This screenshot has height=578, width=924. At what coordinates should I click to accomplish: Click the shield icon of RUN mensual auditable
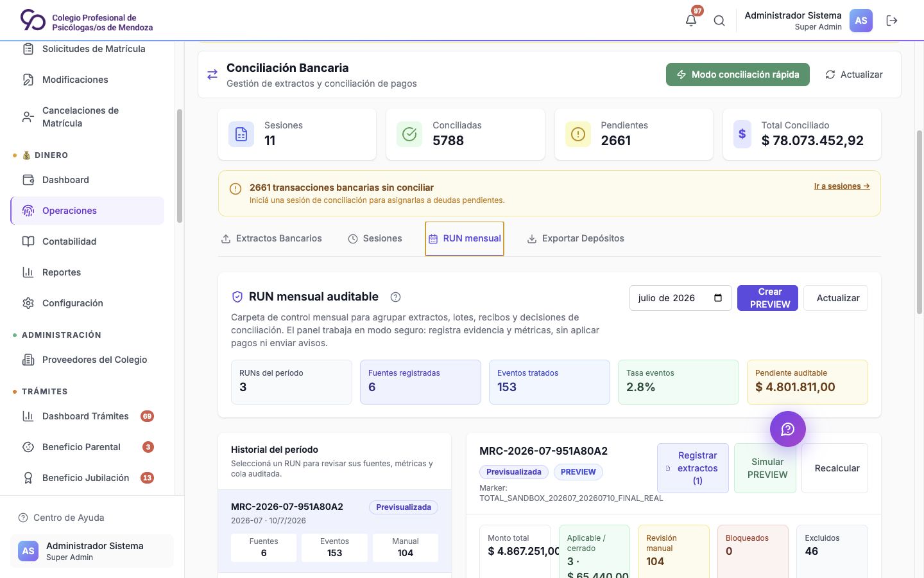click(237, 297)
